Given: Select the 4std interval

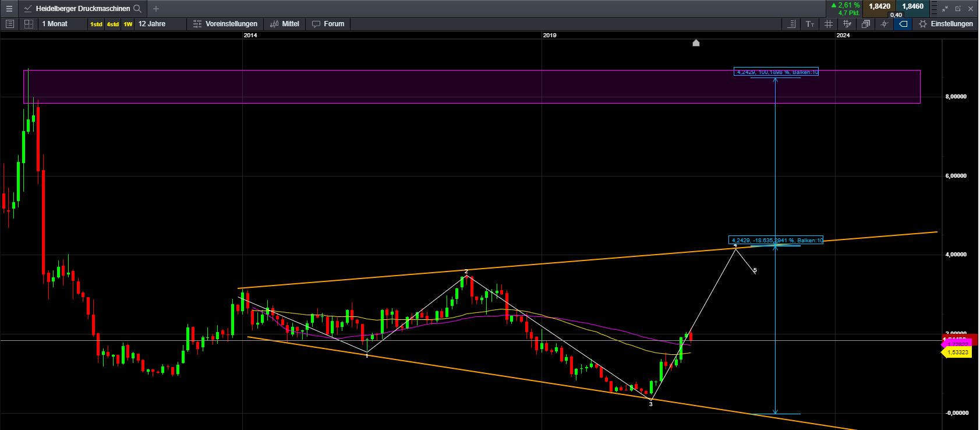Looking at the screenshot, I should [112, 24].
